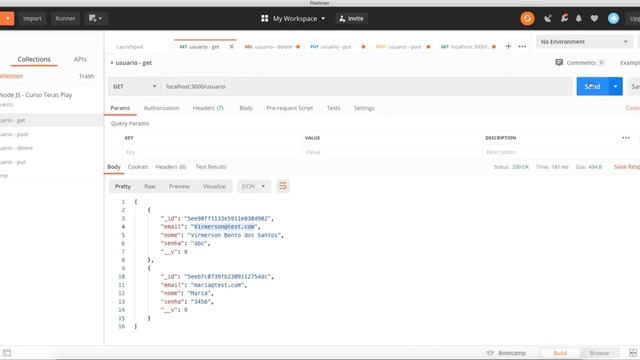
Task: Open the Runner
Action: [x=65, y=18]
